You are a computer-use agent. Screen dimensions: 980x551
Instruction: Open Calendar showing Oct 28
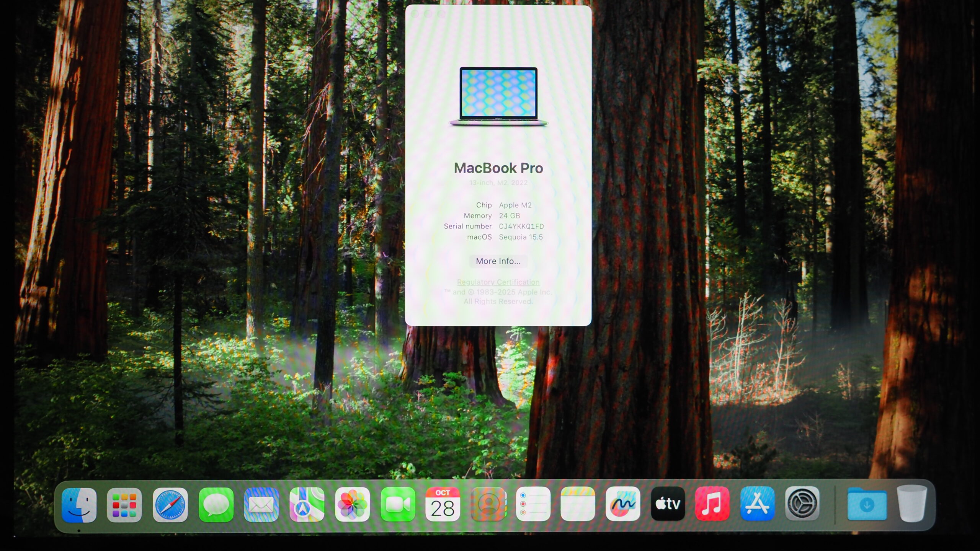pos(443,505)
